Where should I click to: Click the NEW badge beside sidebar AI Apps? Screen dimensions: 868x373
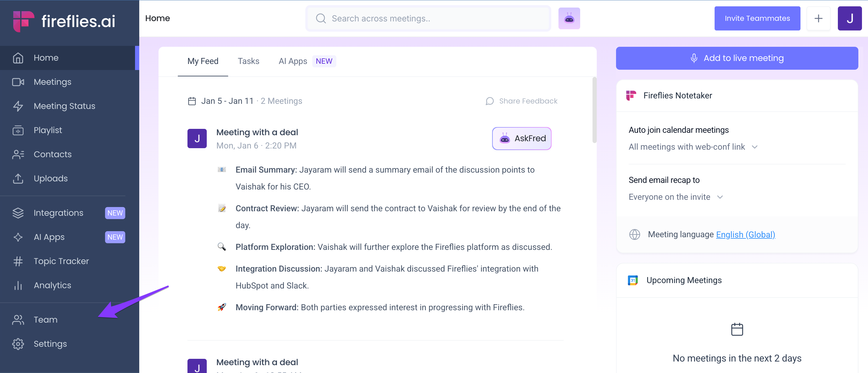115,237
